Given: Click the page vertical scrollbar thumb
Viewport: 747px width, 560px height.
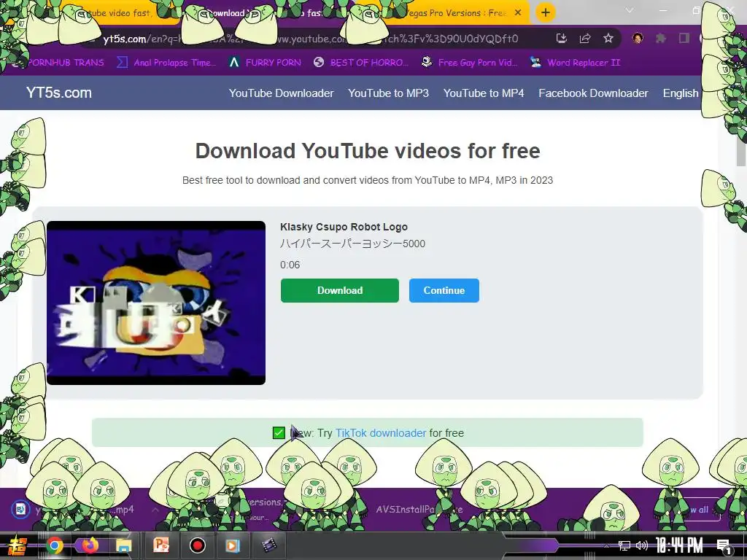Looking at the screenshot, I should [x=741, y=152].
